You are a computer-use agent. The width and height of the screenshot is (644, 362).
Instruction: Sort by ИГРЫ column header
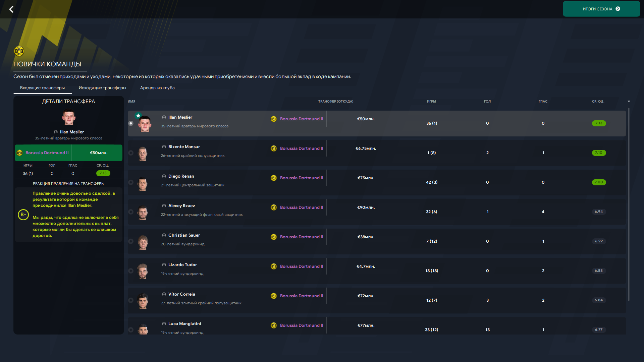click(431, 101)
